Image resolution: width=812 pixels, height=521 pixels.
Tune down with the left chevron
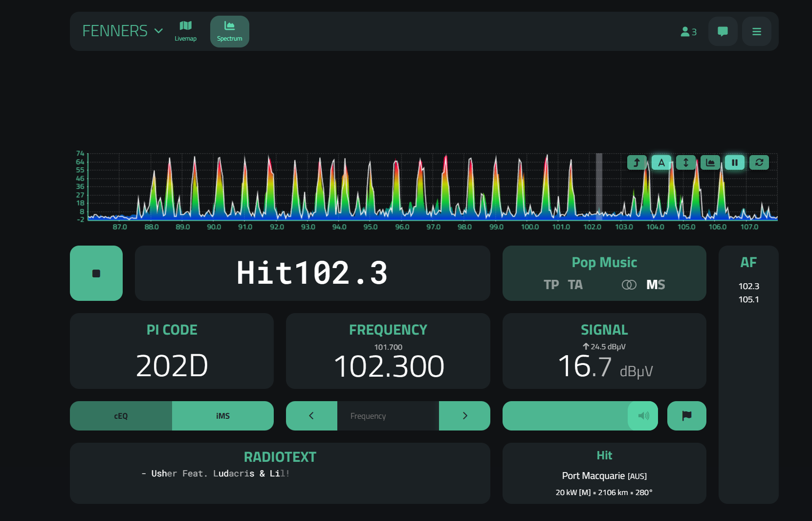pyautogui.click(x=311, y=416)
